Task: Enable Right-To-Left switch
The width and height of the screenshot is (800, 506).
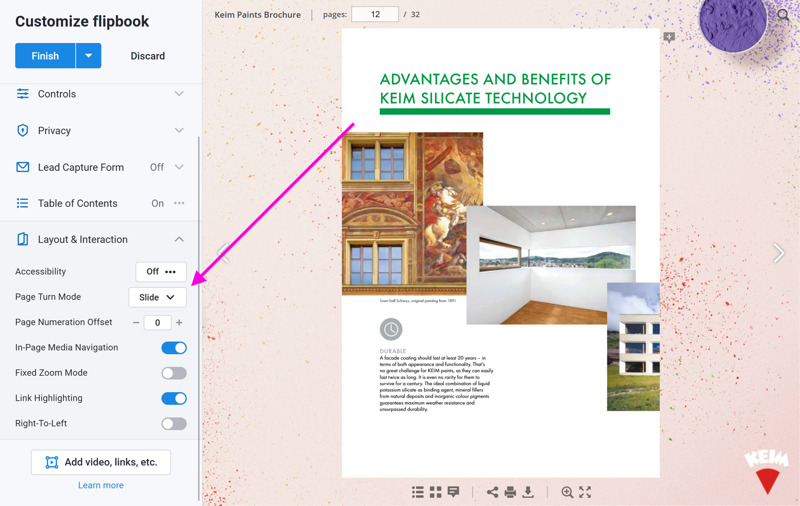Action: (x=174, y=424)
